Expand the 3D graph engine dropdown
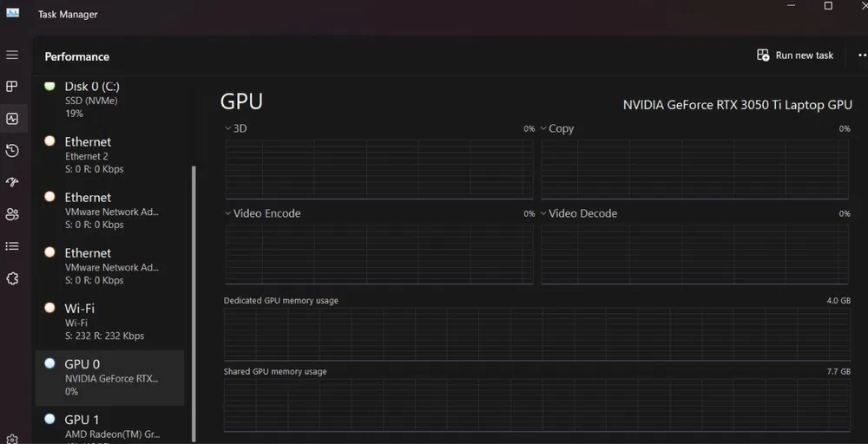Image resolution: width=868 pixels, height=444 pixels. (235, 128)
